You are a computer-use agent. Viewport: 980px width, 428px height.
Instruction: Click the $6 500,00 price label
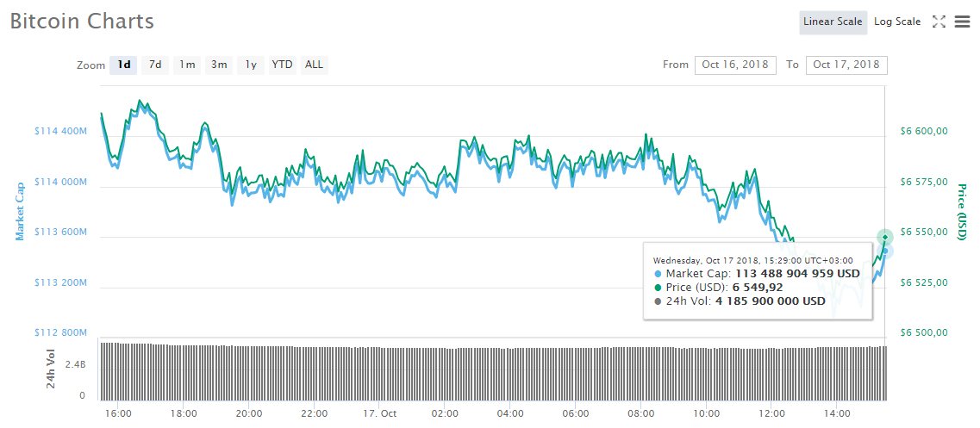(x=924, y=333)
